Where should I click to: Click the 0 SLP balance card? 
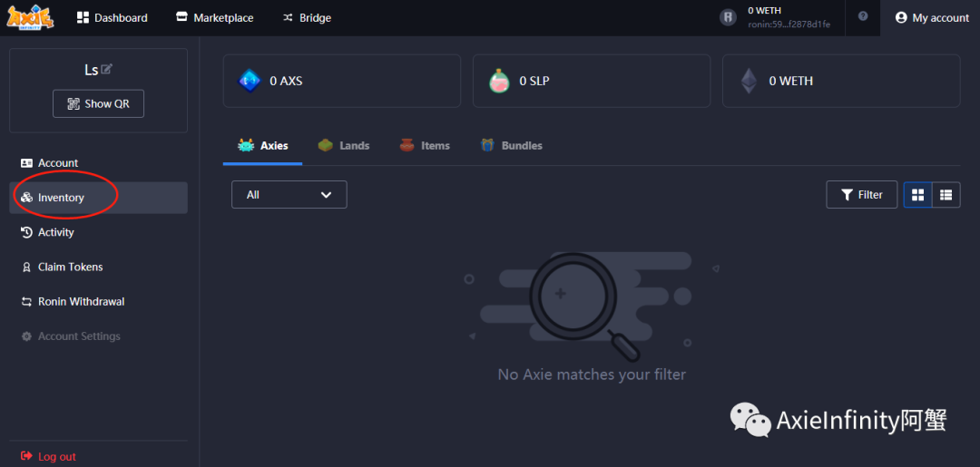[x=592, y=82]
